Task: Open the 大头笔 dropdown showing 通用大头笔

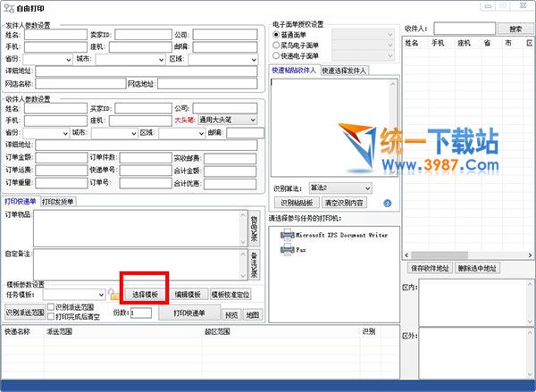Action: pyautogui.click(x=227, y=120)
